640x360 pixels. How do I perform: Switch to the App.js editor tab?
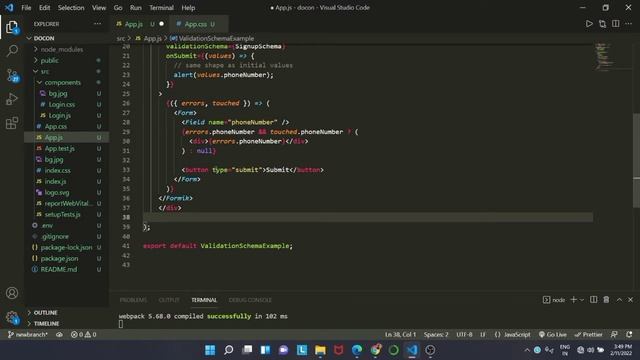(x=139, y=24)
